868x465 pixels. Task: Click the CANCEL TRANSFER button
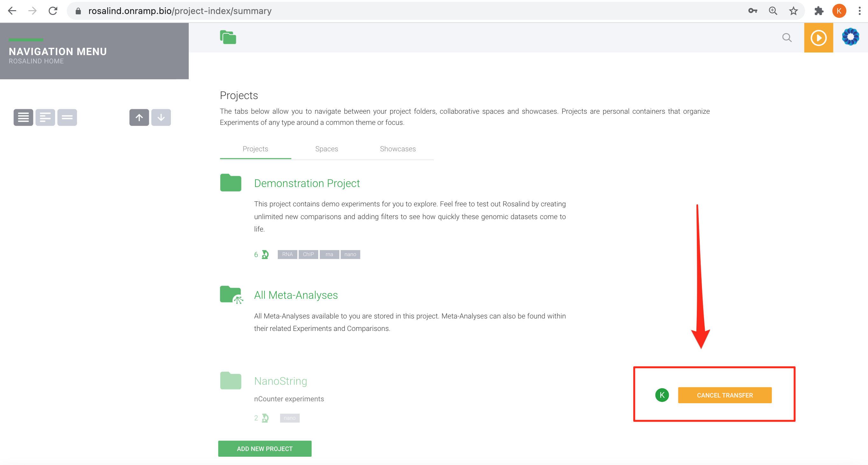tap(725, 395)
